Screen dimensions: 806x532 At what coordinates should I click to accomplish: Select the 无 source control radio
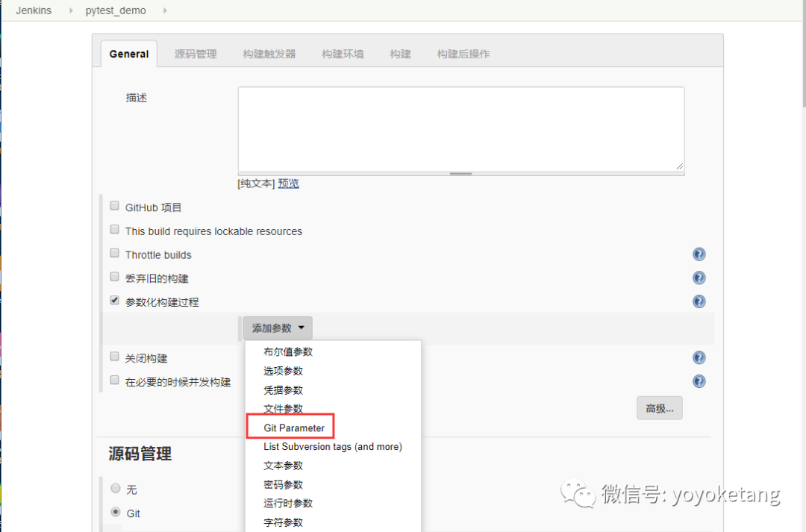click(116, 488)
